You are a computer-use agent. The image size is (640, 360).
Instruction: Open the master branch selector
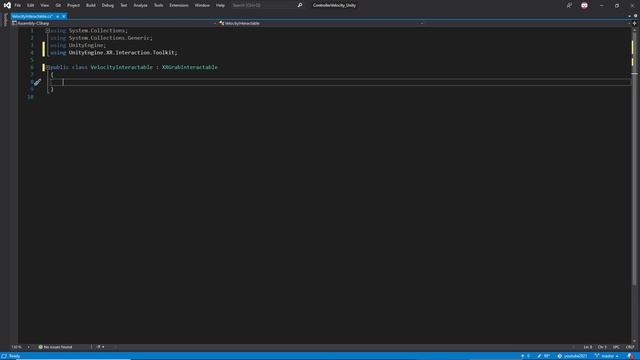(607, 356)
